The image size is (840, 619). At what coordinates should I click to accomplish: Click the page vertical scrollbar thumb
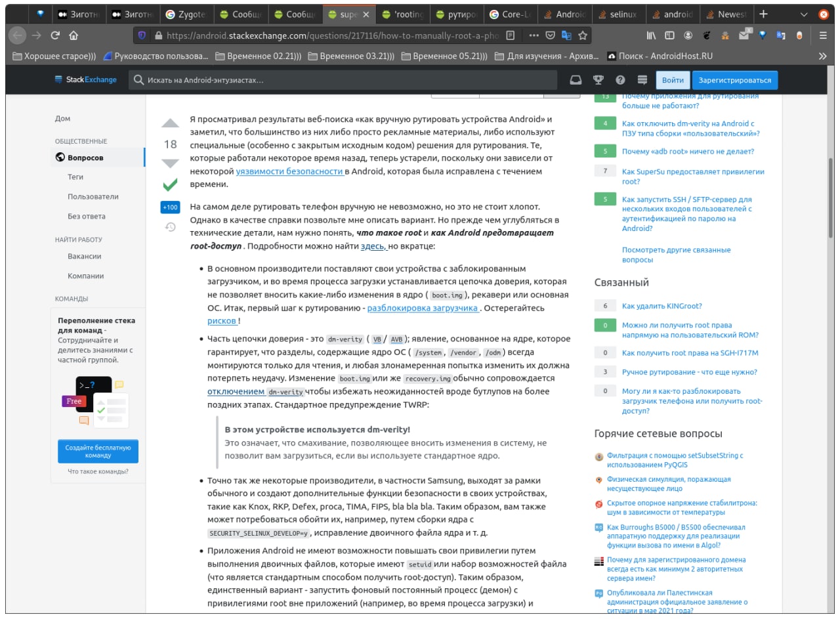(831, 197)
